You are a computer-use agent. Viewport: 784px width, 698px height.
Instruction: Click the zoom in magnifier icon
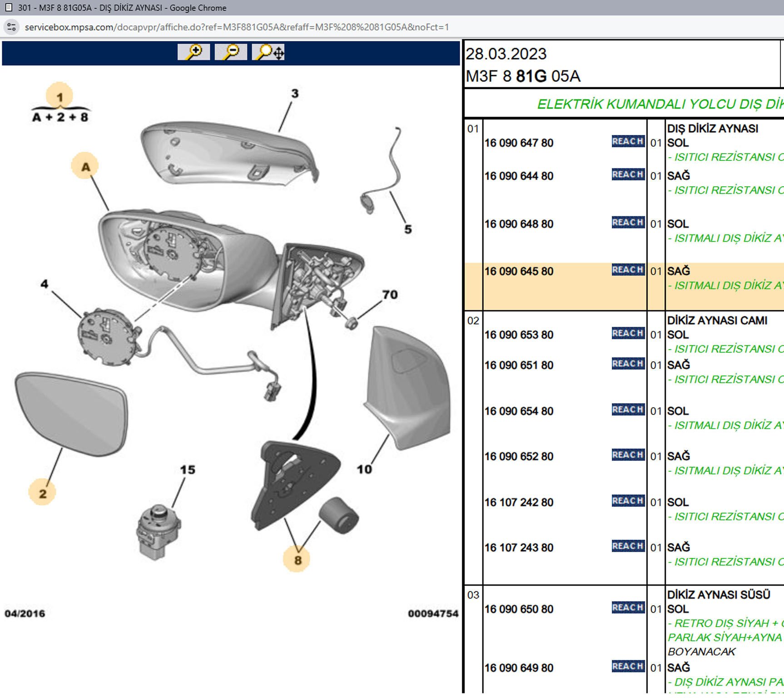[194, 52]
